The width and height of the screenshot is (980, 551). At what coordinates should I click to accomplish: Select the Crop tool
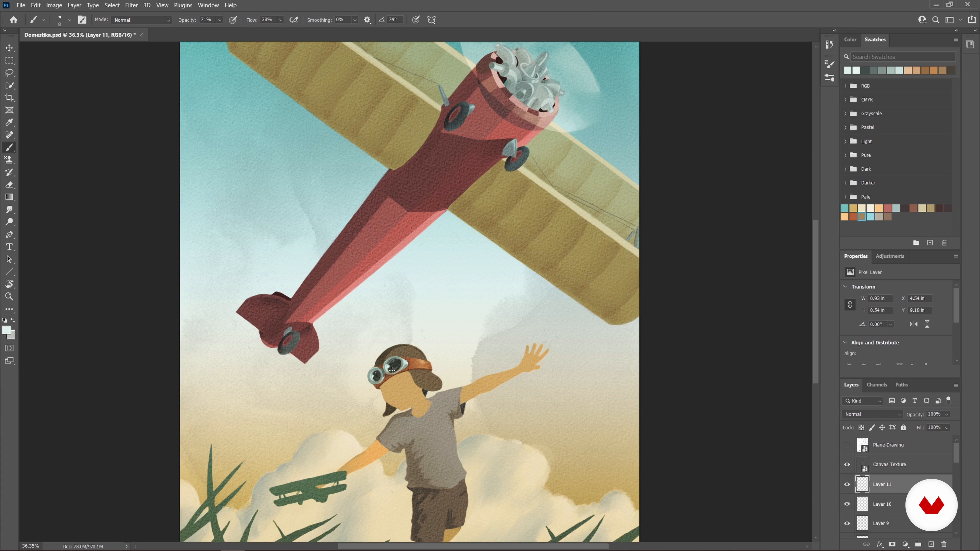pyautogui.click(x=9, y=98)
